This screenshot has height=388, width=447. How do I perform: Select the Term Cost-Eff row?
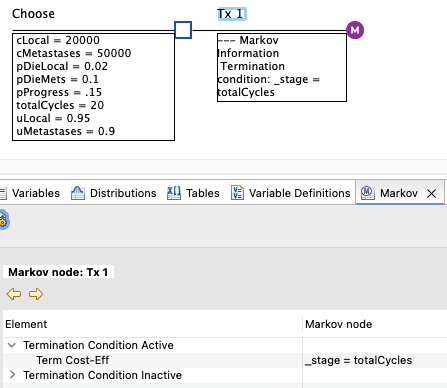[x=223, y=360]
